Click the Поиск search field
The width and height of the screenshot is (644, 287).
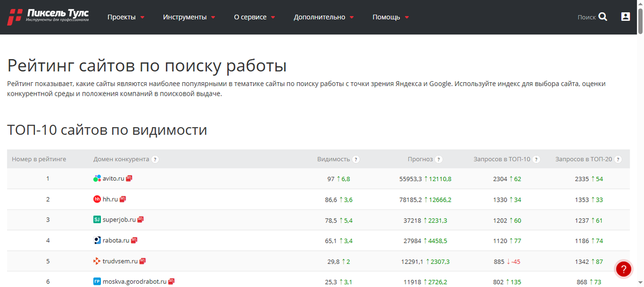(x=587, y=17)
